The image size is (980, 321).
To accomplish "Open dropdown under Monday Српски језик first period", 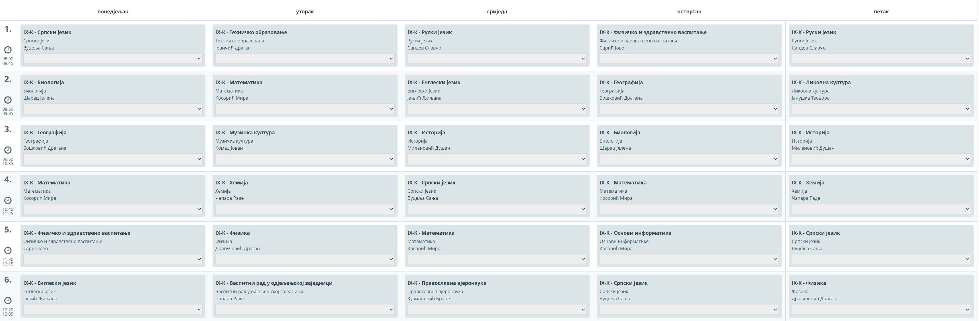I will (113, 59).
